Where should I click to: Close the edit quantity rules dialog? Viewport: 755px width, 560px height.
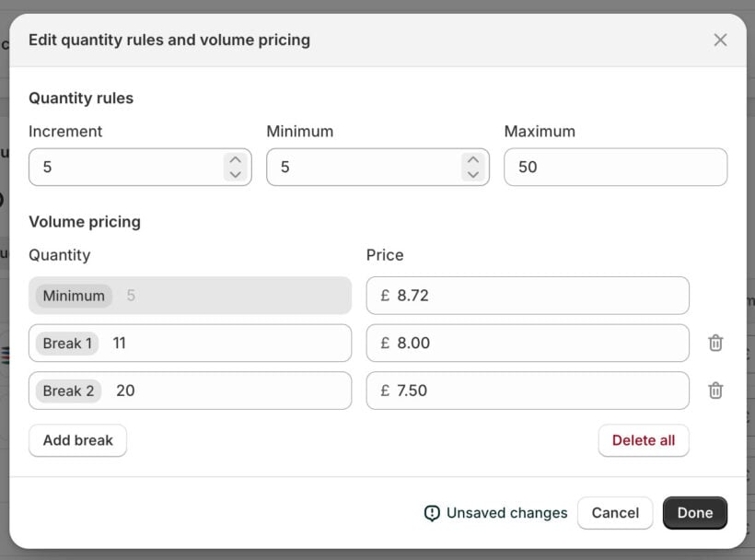tap(720, 40)
